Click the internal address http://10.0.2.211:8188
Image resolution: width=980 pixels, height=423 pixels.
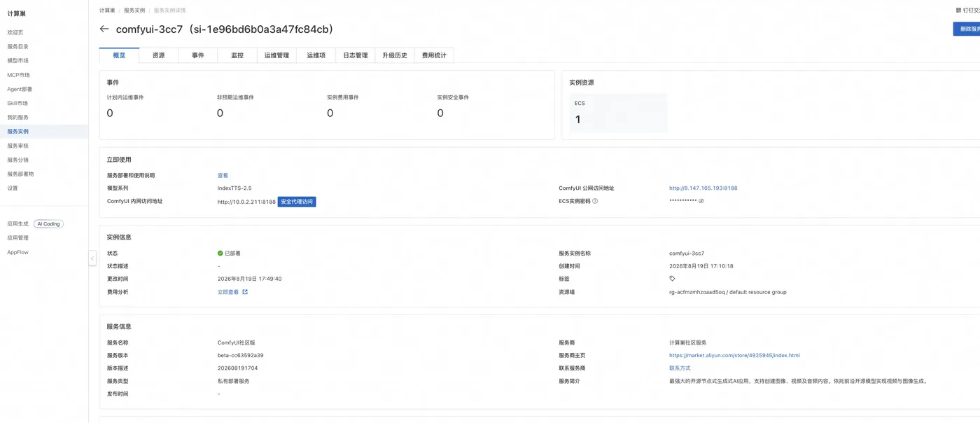(246, 202)
